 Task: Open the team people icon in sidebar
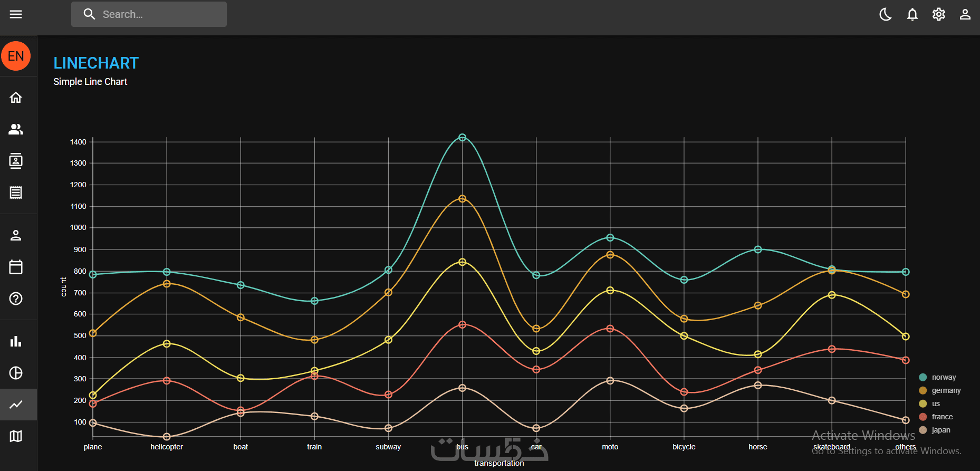pos(16,129)
